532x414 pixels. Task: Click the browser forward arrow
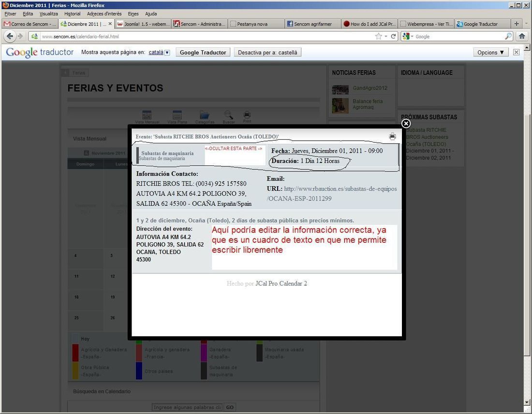[20, 36]
